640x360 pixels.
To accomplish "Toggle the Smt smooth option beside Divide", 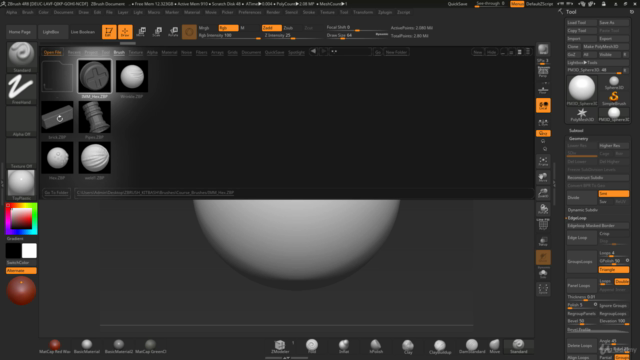I will (x=613, y=193).
